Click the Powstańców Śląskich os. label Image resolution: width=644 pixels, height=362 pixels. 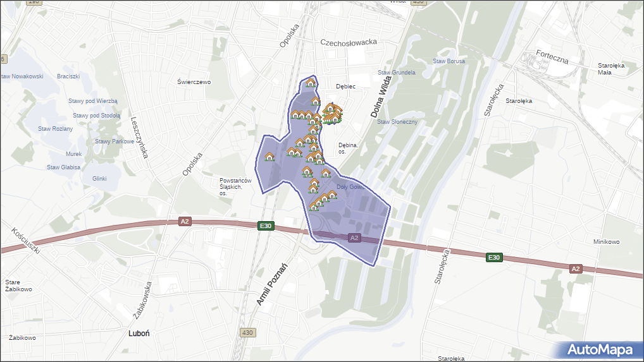pyautogui.click(x=235, y=187)
